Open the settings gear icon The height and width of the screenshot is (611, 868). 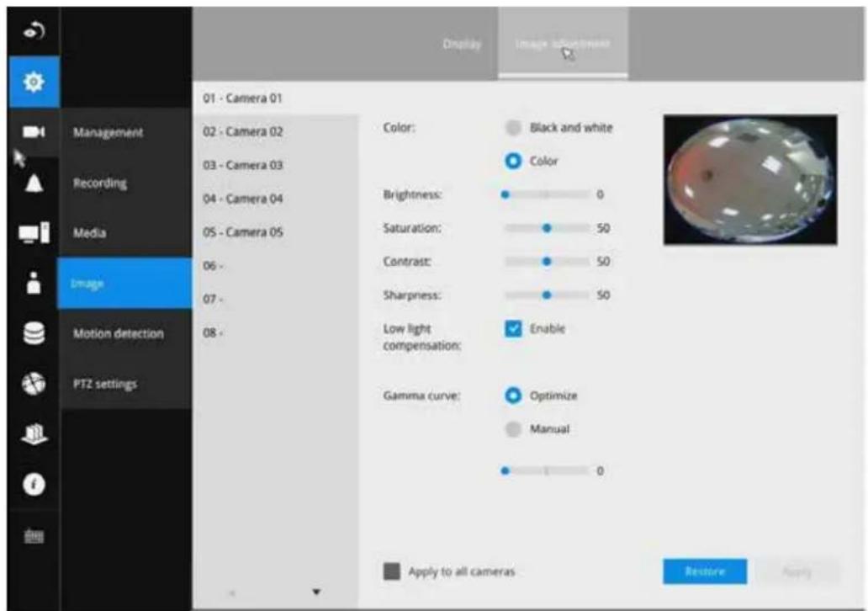[34, 82]
